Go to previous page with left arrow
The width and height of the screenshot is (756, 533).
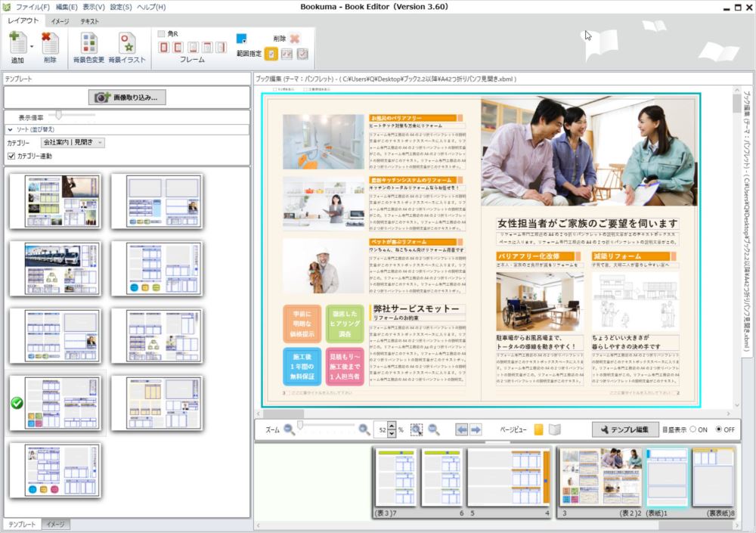[461, 429]
